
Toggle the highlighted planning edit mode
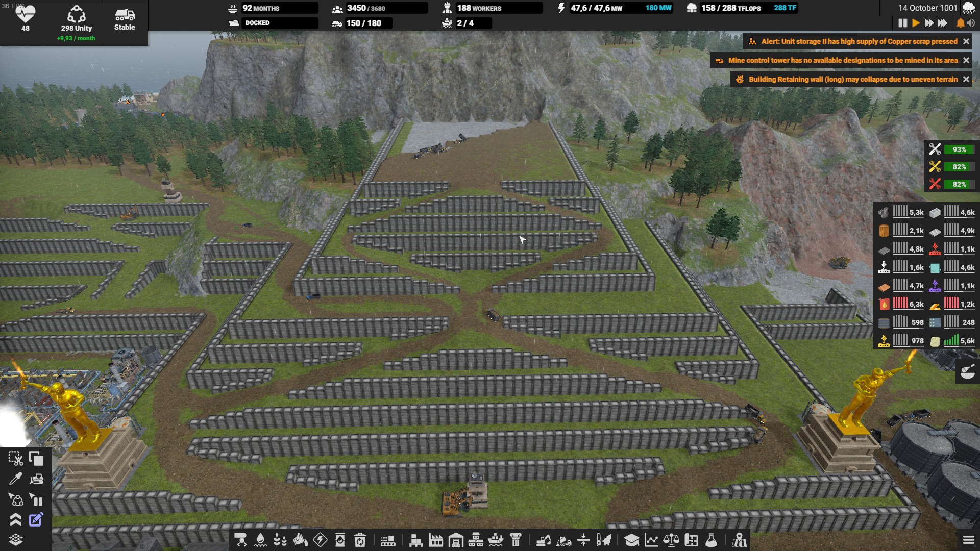click(36, 520)
